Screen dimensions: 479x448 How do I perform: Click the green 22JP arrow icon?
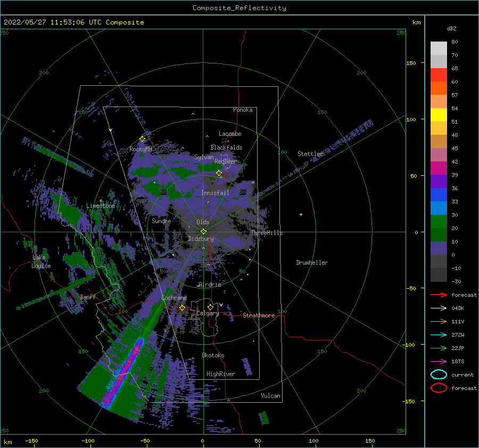coord(439,348)
